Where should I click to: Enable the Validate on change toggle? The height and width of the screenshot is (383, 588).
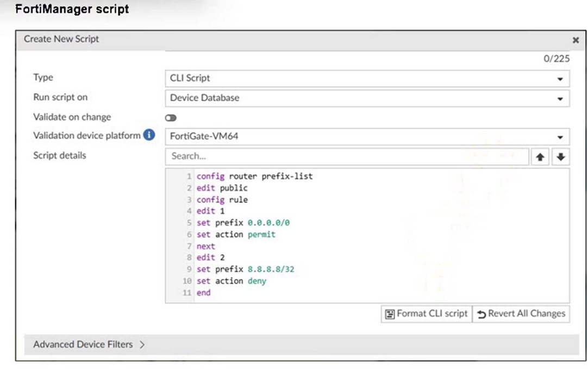point(171,118)
